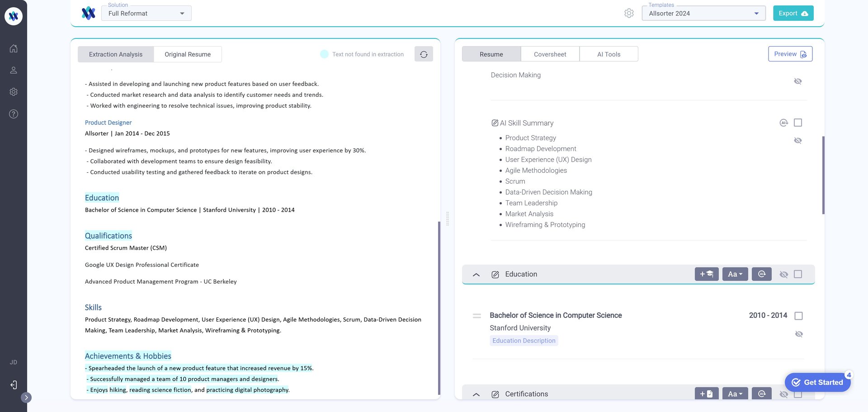Regenerate the AI Skill Summary
This screenshot has width=868, height=412.
[x=783, y=123]
